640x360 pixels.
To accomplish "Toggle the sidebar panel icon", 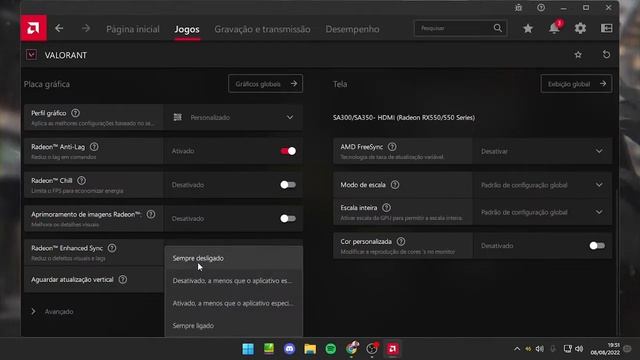I will click(x=607, y=28).
